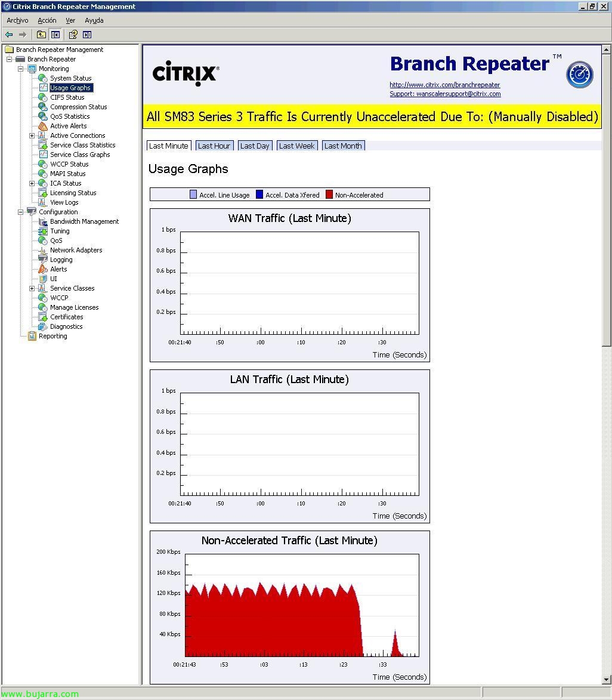Click the vertical scrollbar up arrow
Image resolution: width=612 pixels, height=700 pixels.
(x=607, y=49)
